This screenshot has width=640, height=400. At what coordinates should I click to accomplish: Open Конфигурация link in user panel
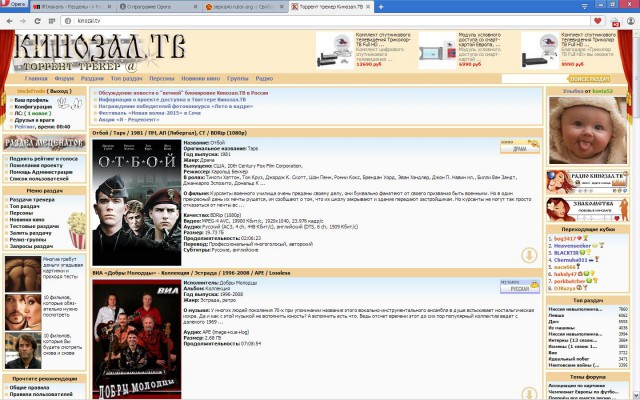click(x=33, y=107)
